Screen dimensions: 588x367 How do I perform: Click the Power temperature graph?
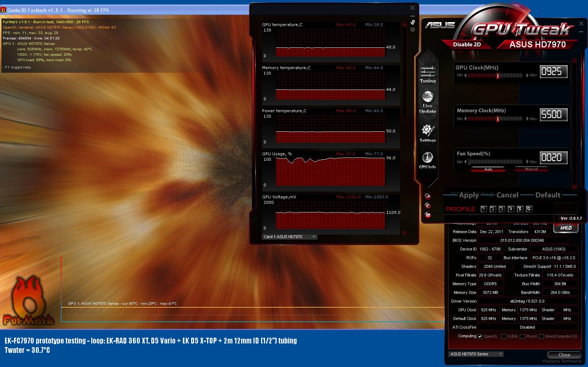coord(330,128)
